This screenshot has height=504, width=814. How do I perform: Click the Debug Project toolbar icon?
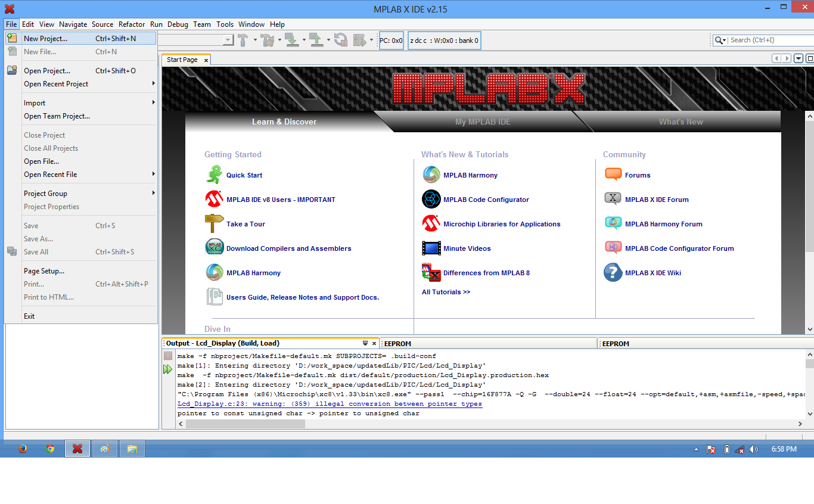359,40
